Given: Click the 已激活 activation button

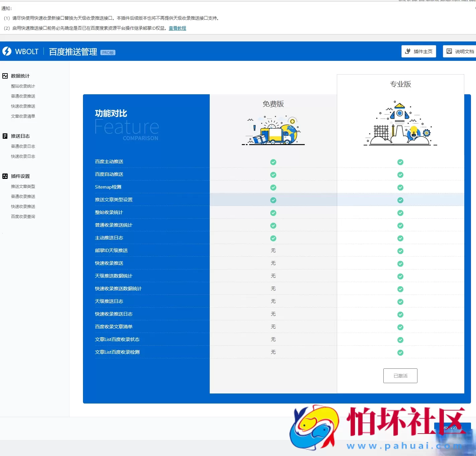Looking at the screenshot, I should coord(400,376).
